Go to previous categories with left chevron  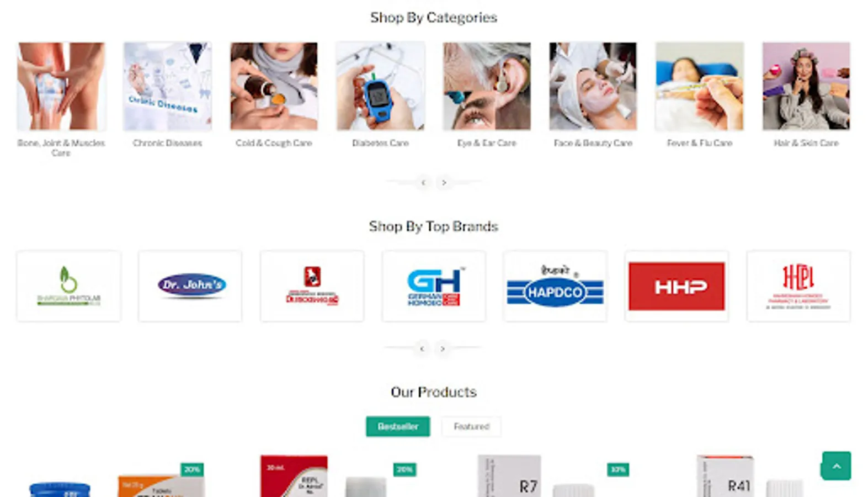click(423, 182)
